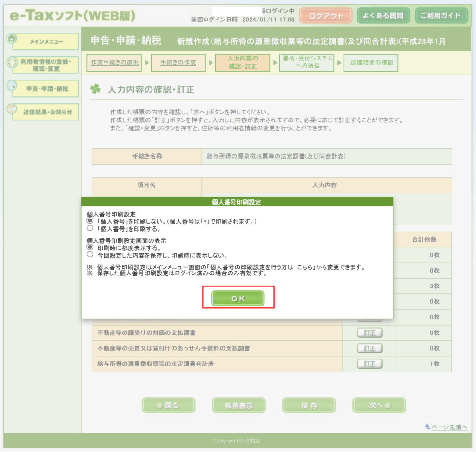This screenshot has width=476, height=452.
Task: Click the icon beside 送信結果・お知らせ
Action: (12, 109)
